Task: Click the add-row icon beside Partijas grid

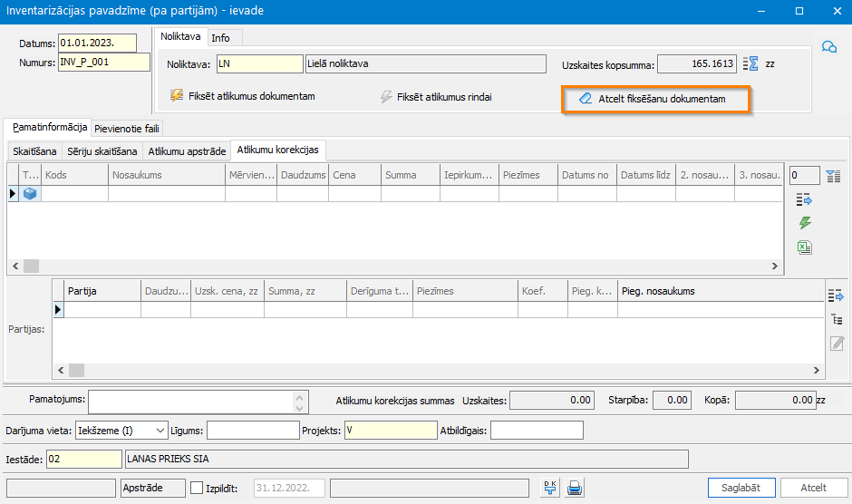Action: [836, 296]
